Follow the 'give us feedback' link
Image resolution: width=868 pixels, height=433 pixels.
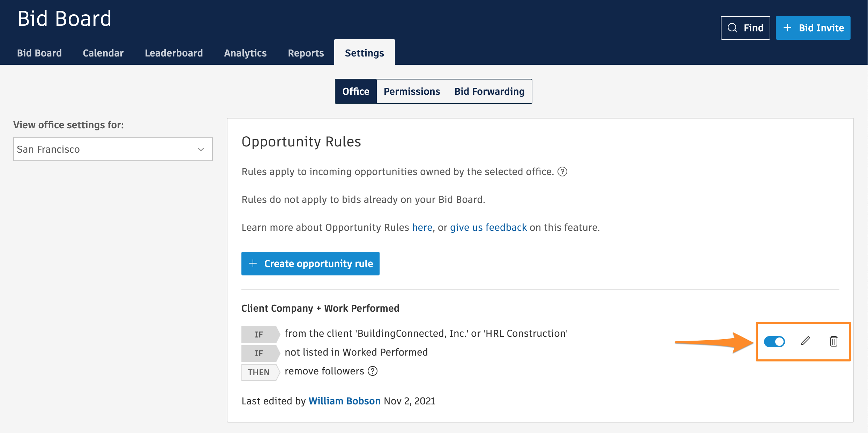coord(488,227)
